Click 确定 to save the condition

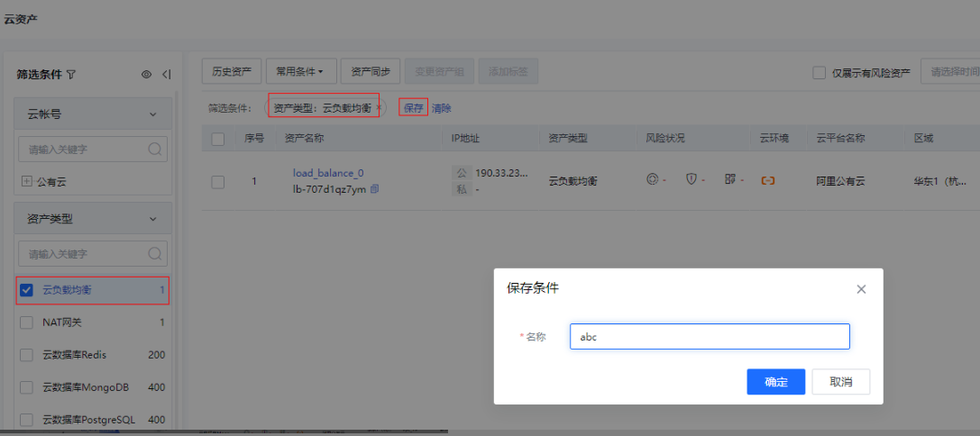point(775,382)
